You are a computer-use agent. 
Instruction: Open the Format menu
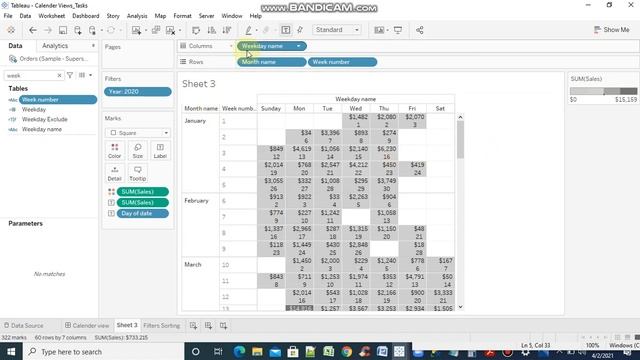click(x=182, y=16)
